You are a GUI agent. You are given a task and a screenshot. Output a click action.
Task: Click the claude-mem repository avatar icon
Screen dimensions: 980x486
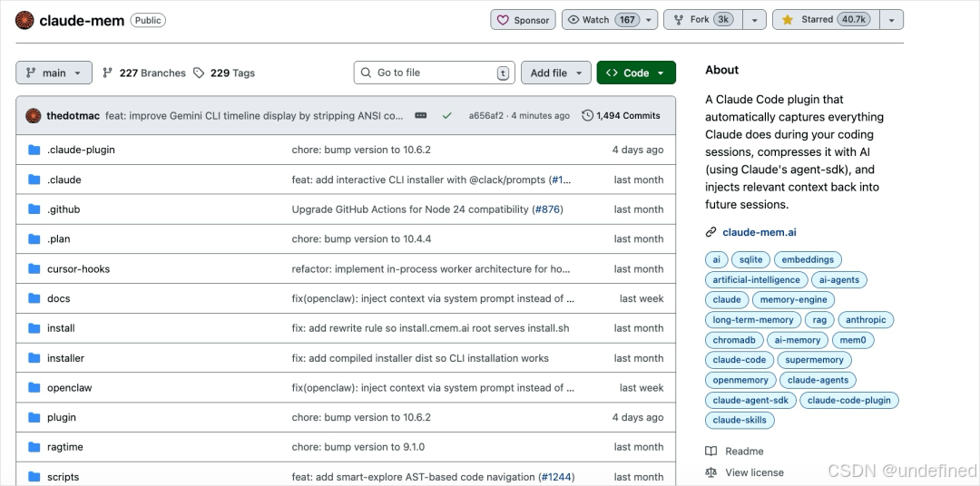pos(25,20)
